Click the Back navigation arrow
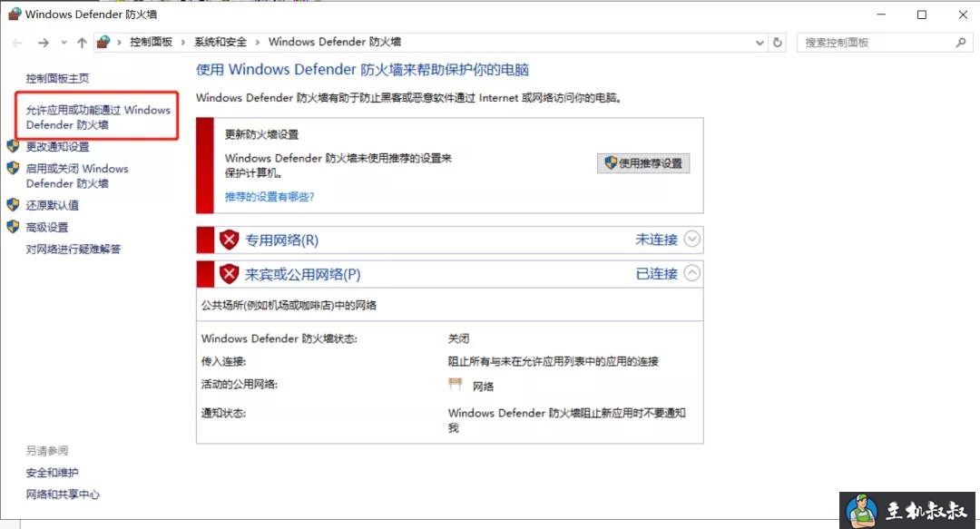 (x=17, y=43)
